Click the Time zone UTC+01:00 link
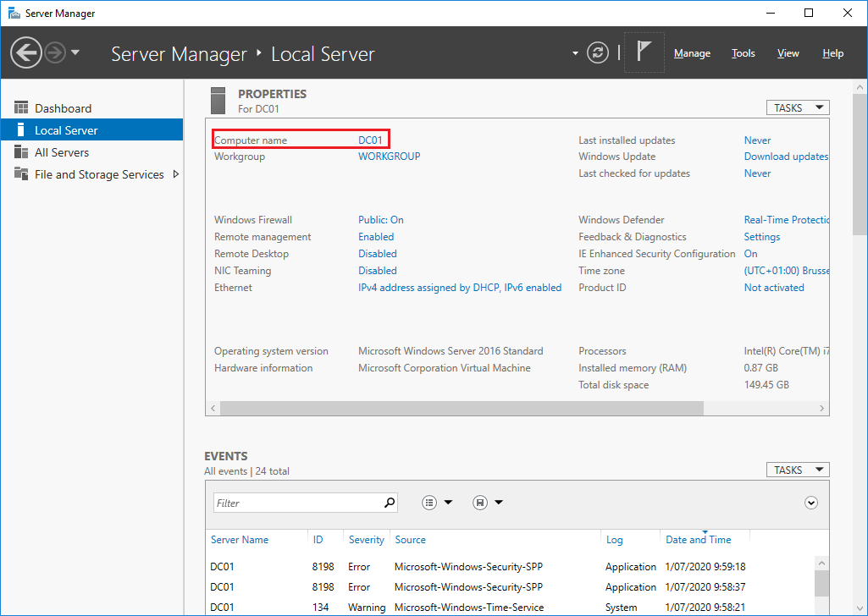868x616 pixels. click(x=786, y=271)
